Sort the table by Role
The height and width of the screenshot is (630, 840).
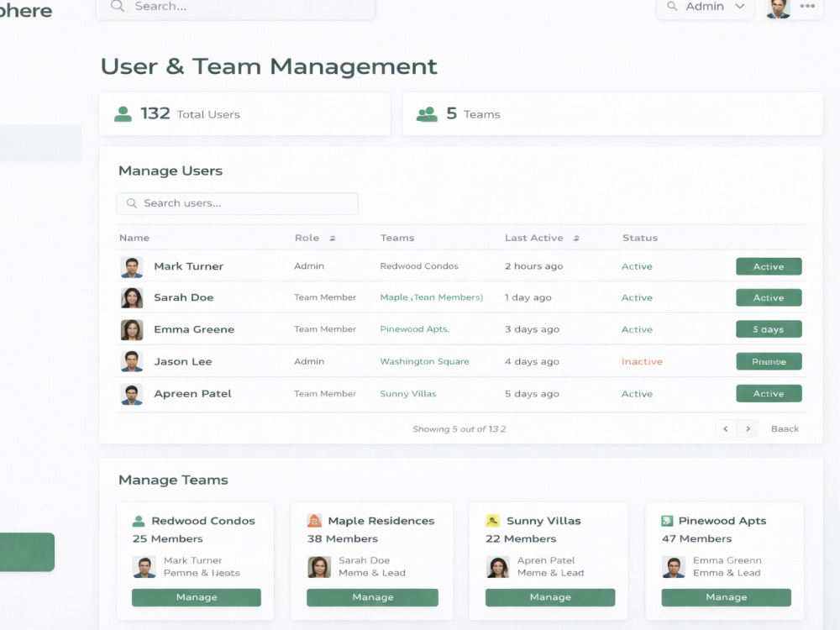coord(332,239)
